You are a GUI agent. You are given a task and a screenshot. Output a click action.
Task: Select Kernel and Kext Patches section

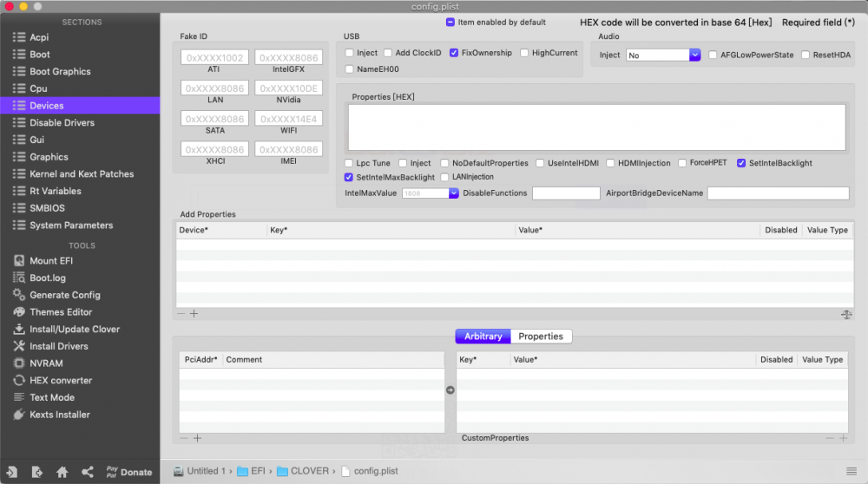(x=81, y=174)
